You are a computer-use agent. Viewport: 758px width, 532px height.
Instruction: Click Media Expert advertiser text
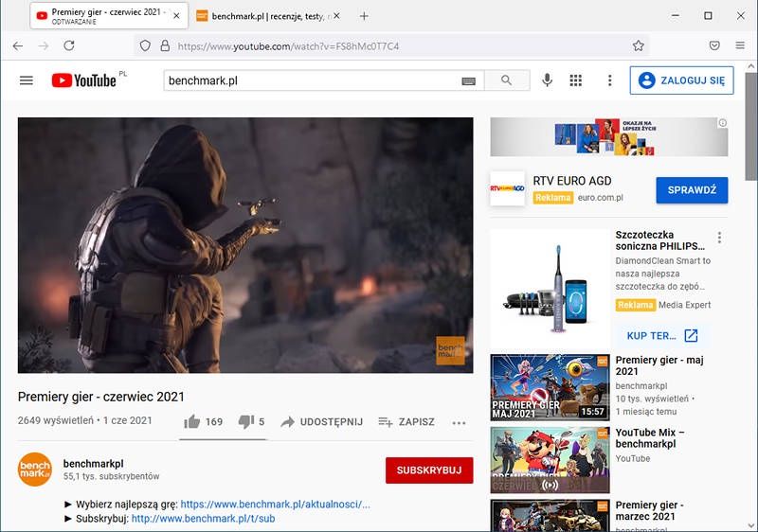(684, 305)
